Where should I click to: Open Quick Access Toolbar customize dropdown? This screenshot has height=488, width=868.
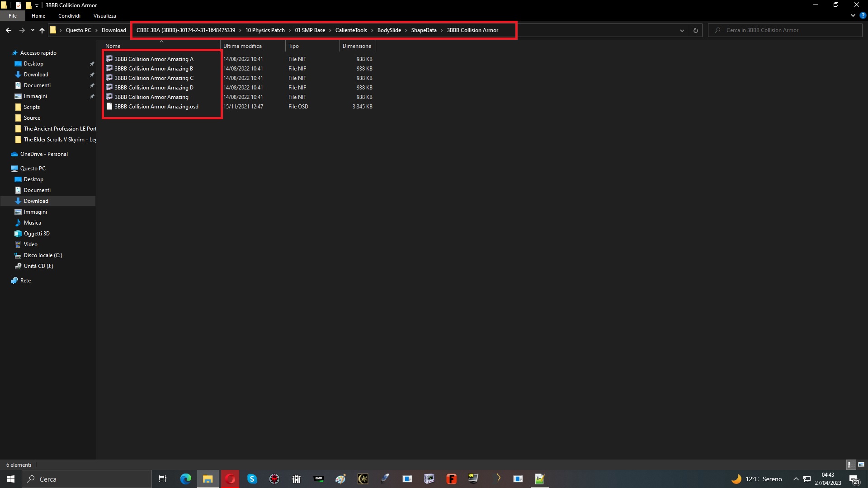(37, 5)
